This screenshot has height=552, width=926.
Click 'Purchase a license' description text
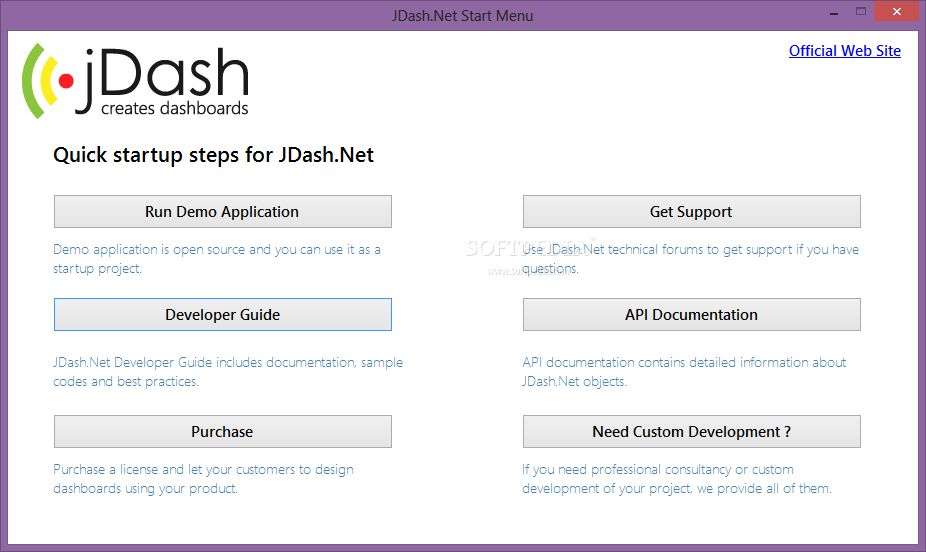tap(203, 479)
